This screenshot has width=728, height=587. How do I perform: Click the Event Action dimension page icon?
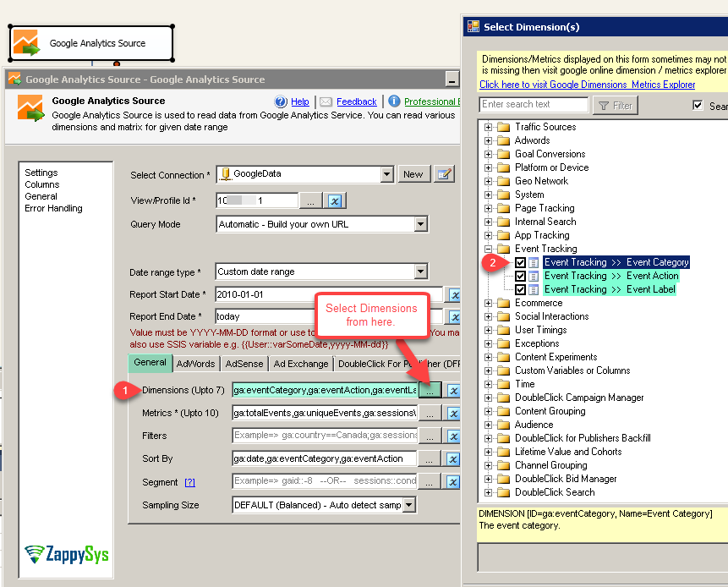click(534, 277)
